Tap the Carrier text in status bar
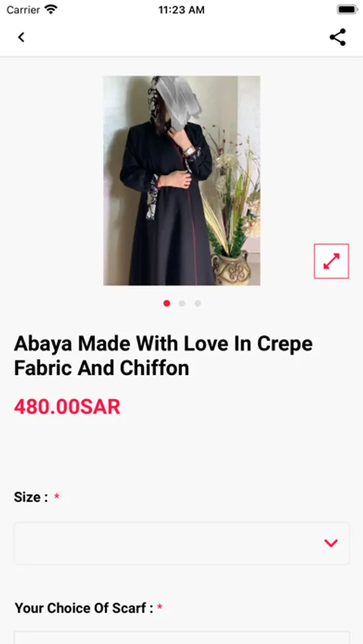The width and height of the screenshot is (363, 644). coord(23,10)
